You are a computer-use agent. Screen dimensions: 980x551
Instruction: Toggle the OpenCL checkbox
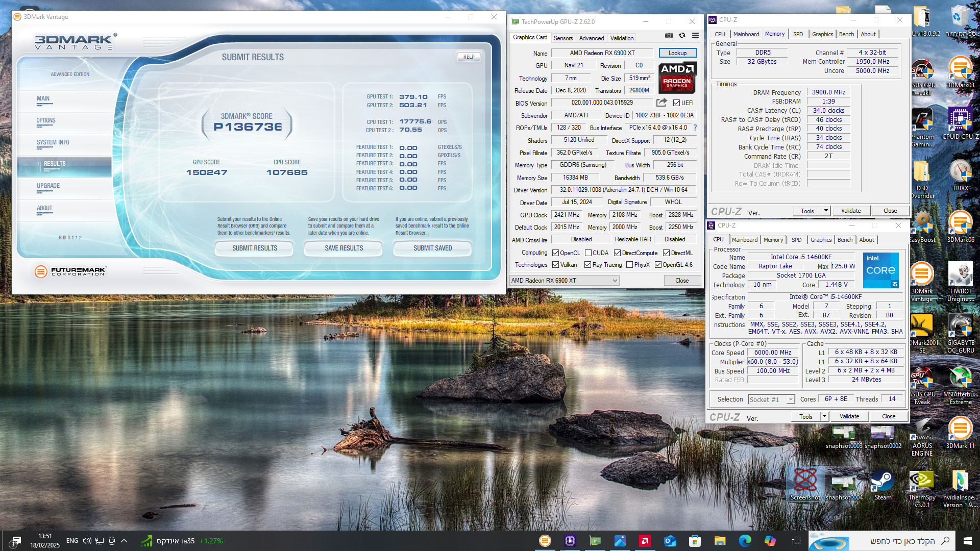point(556,253)
